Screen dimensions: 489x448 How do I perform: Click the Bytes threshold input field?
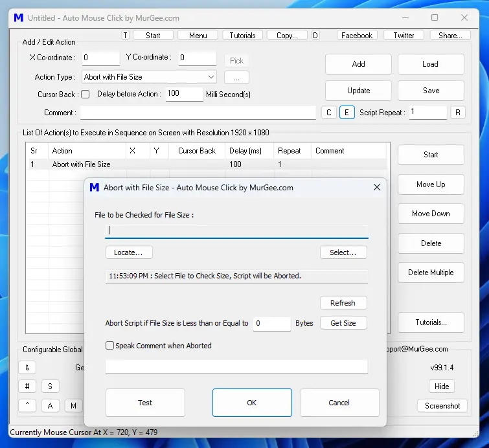point(272,324)
